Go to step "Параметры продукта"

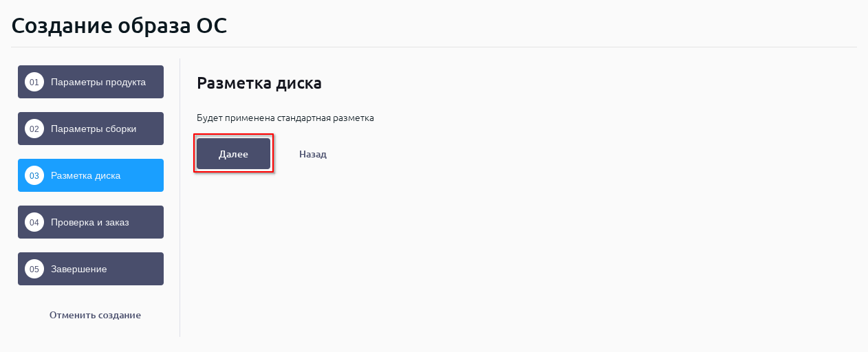point(98,82)
